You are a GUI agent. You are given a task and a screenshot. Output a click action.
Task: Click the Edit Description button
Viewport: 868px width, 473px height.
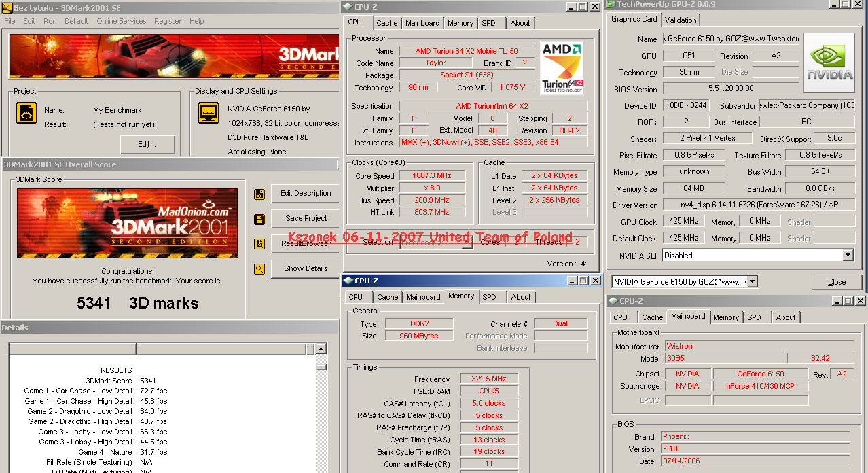click(306, 194)
